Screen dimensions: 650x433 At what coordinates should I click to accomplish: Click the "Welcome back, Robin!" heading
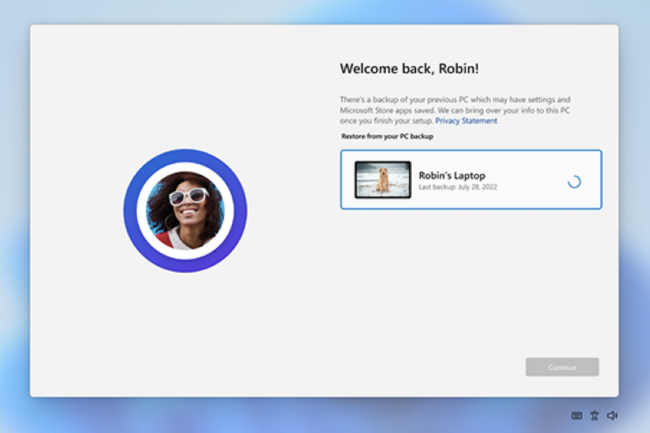coord(409,69)
